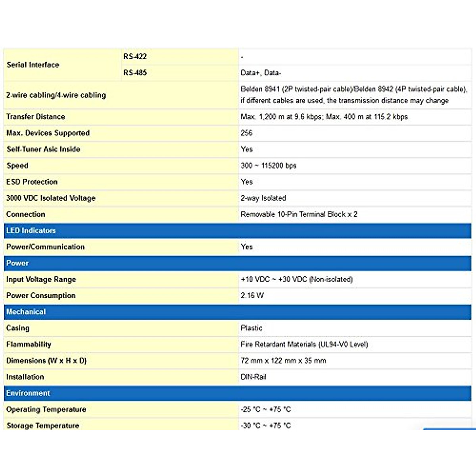Screen dimensions: 476x476
Task: Click the 72 mm x 122 mm dimensions value
Action: [283, 361]
